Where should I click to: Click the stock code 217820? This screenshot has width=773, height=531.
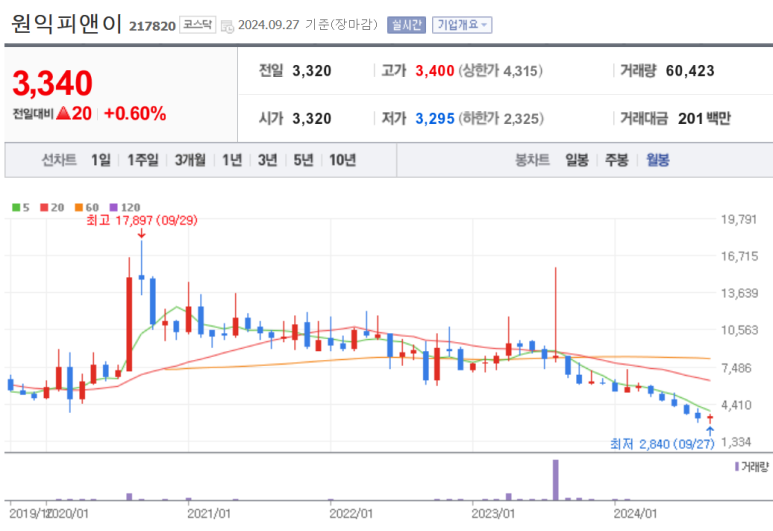(152, 26)
